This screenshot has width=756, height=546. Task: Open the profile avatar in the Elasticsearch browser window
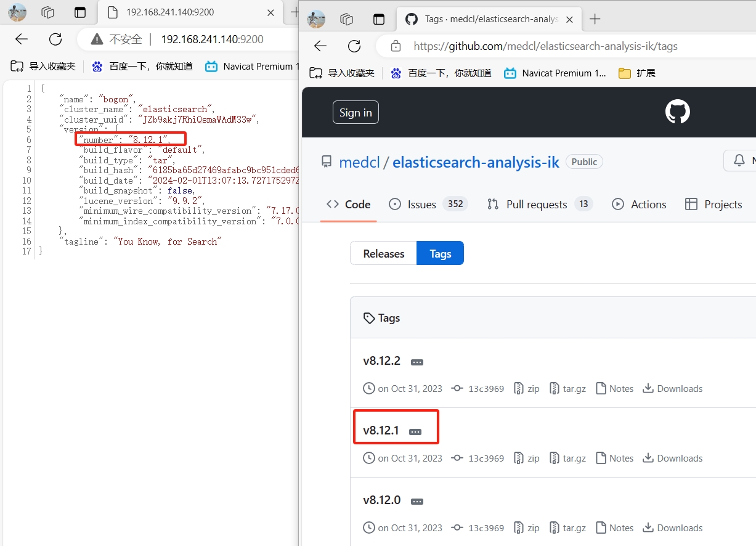17,12
